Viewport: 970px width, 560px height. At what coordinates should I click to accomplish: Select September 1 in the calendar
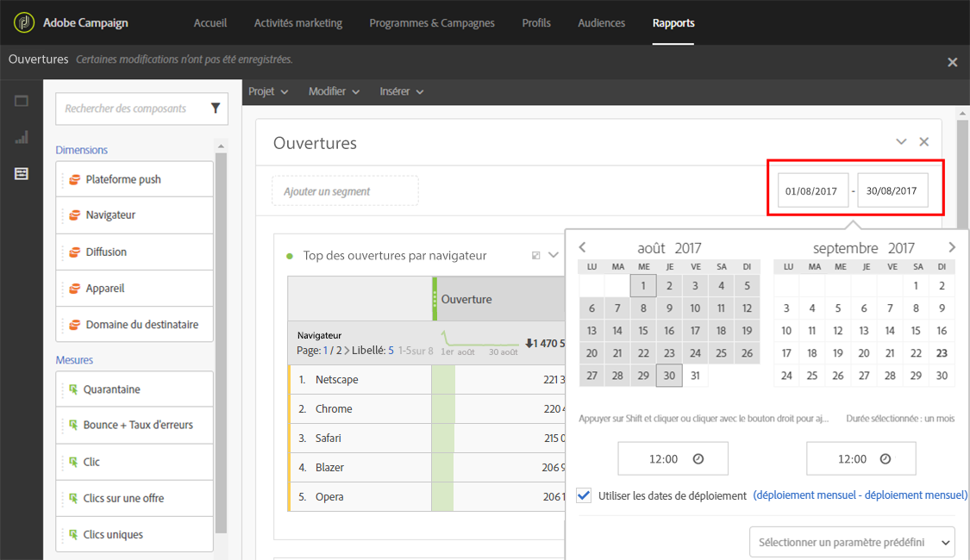click(x=916, y=285)
